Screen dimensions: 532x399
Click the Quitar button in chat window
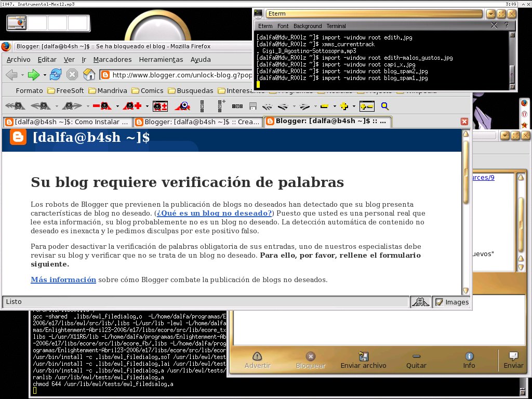tap(416, 361)
